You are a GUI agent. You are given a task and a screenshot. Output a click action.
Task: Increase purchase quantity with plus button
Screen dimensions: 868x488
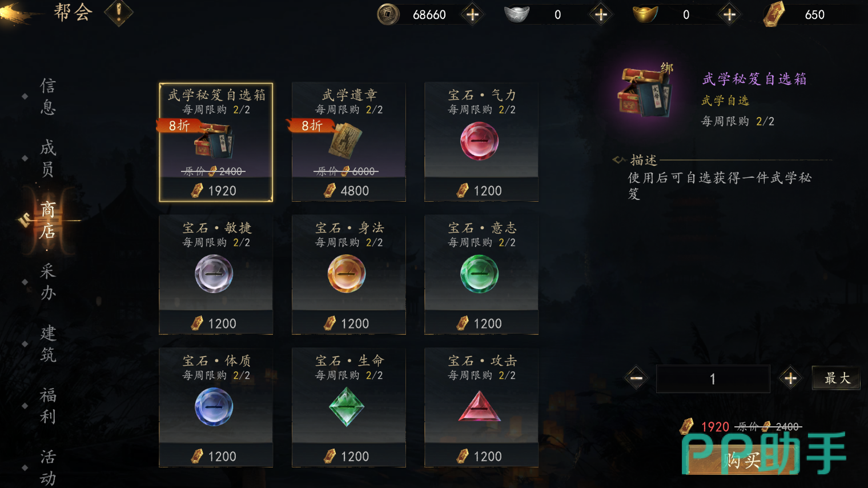click(790, 378)
